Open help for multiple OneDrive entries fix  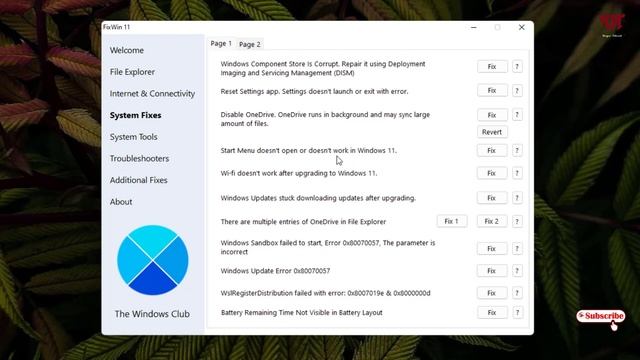pyautogui.click(x=517, y=221)
